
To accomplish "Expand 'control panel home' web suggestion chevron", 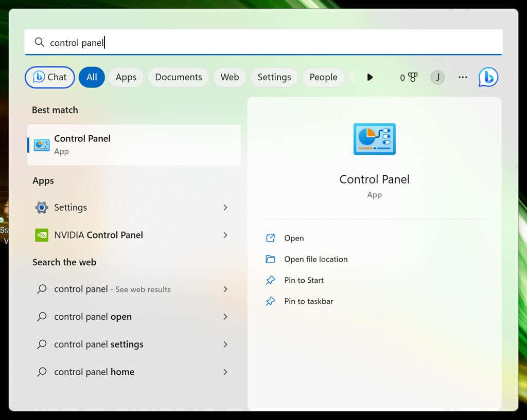I will pyautogui.click(x=225, y=372).
